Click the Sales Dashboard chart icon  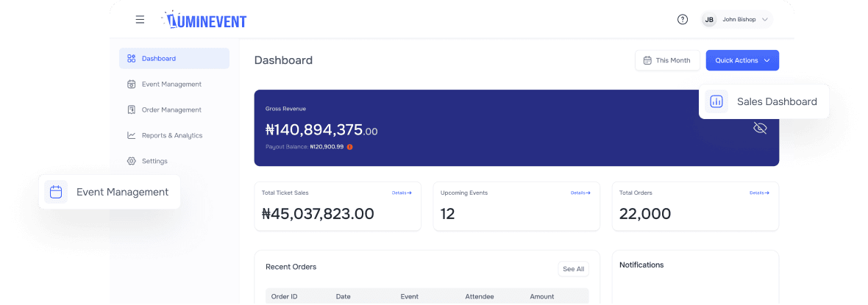pos(716,101)
